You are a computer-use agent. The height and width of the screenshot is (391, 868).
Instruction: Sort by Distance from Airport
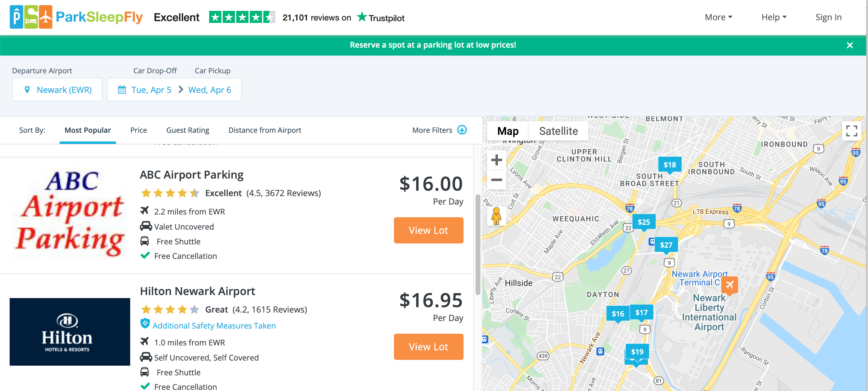click(x=265, y=130)
